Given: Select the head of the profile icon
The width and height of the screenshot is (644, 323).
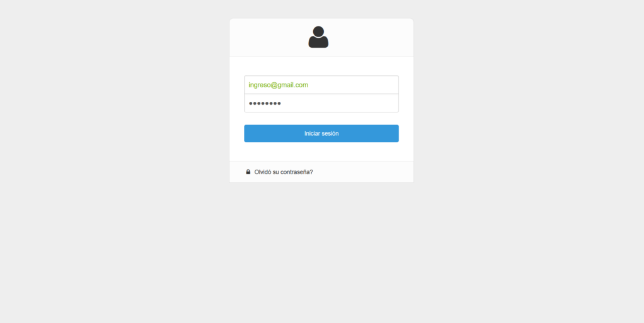Looking at the screenshot, I should tap(318, 31).
